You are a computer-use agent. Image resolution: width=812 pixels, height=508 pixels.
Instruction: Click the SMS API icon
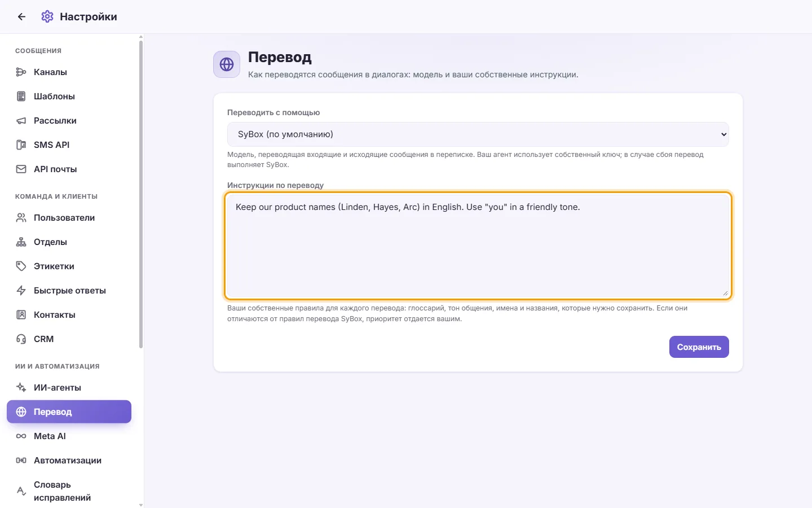pyautogui.click(x=21, y=145)
